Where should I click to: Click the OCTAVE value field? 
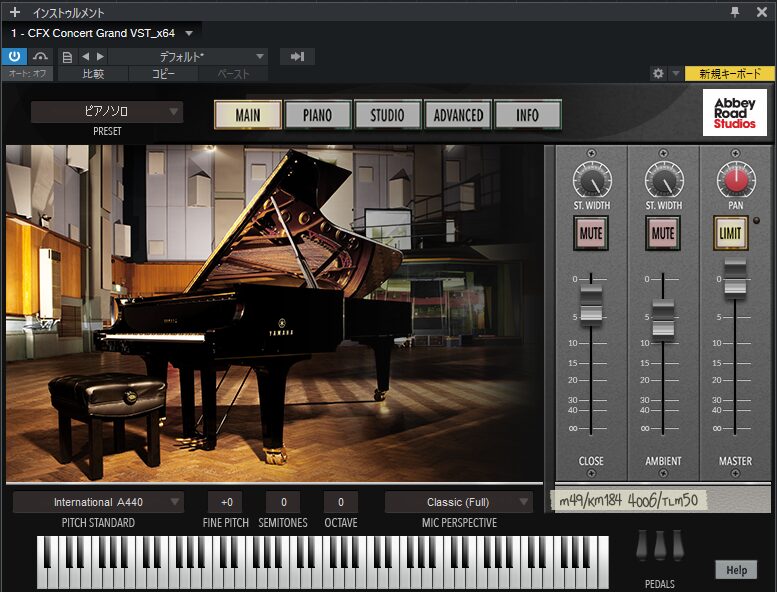pyautogui.click(x=340, y=502)
